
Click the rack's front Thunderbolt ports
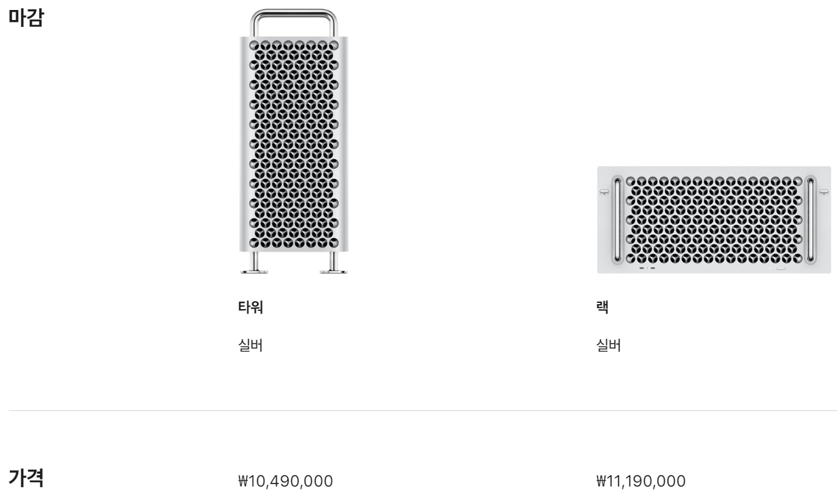point(647,269)
